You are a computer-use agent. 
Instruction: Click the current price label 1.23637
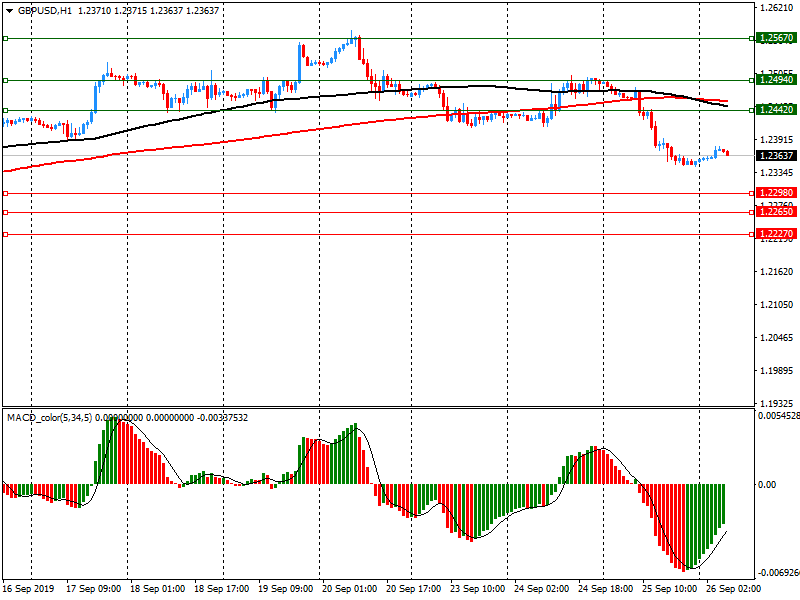coord(777,156)
